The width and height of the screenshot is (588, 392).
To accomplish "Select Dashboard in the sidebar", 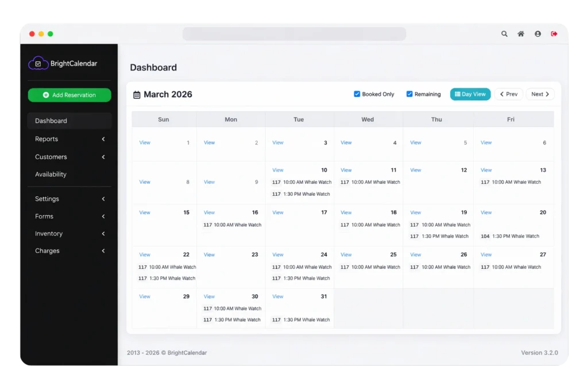I will click(x=51, y=121).
